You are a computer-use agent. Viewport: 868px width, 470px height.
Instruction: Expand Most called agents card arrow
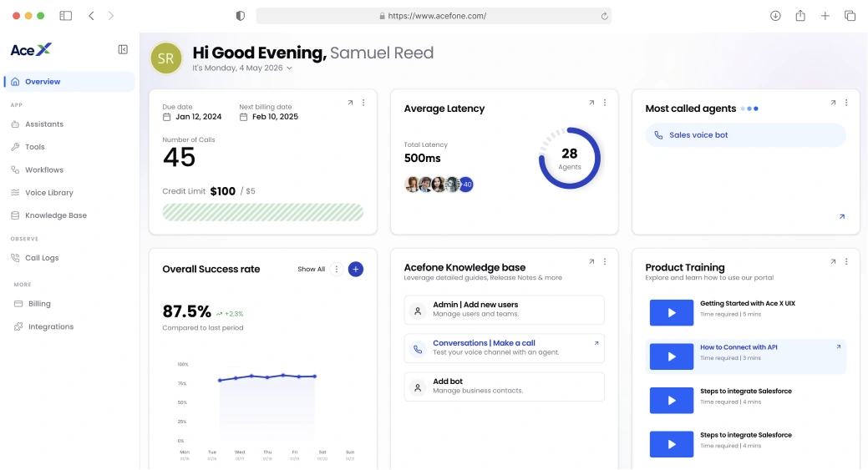click(833, 103)
